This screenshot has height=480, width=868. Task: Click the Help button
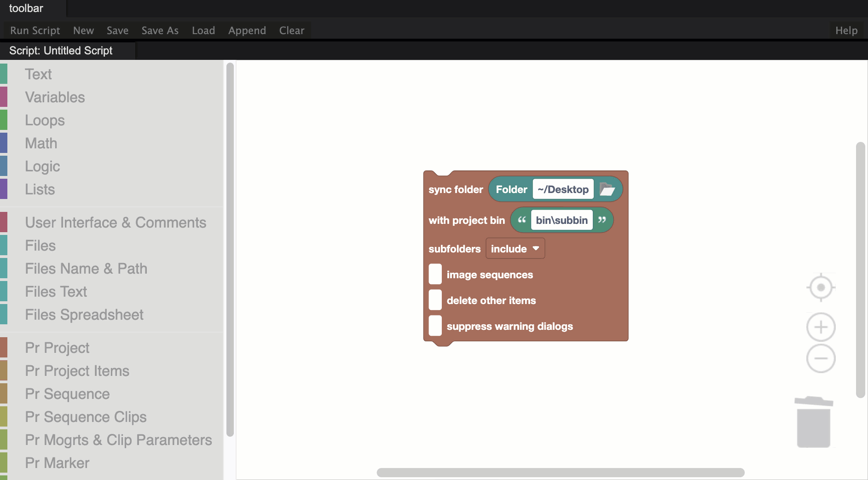pos(846,30)
